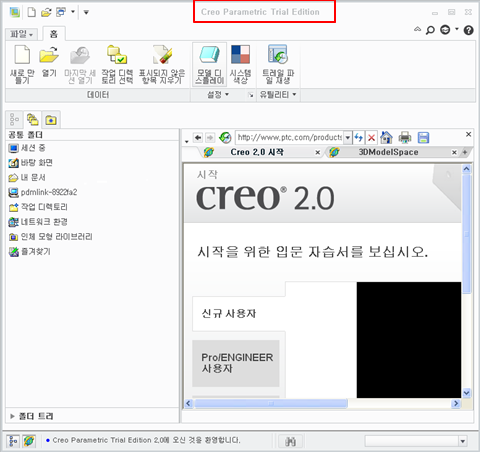Click the browser Go arrows icon
Viewport: 480px width, 452px height.
[x=359, y=137]
